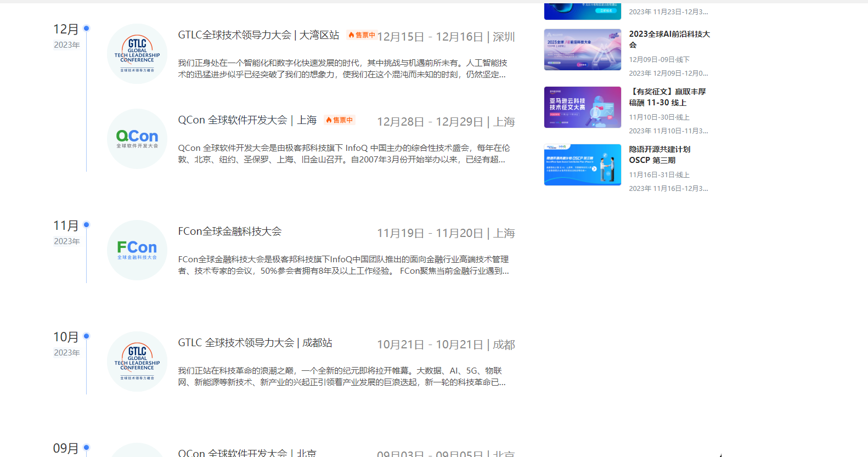Click the date 11月19日 - 11月20日 | 上海
This screenshot has height=457, width=868.
click(446, 233)
